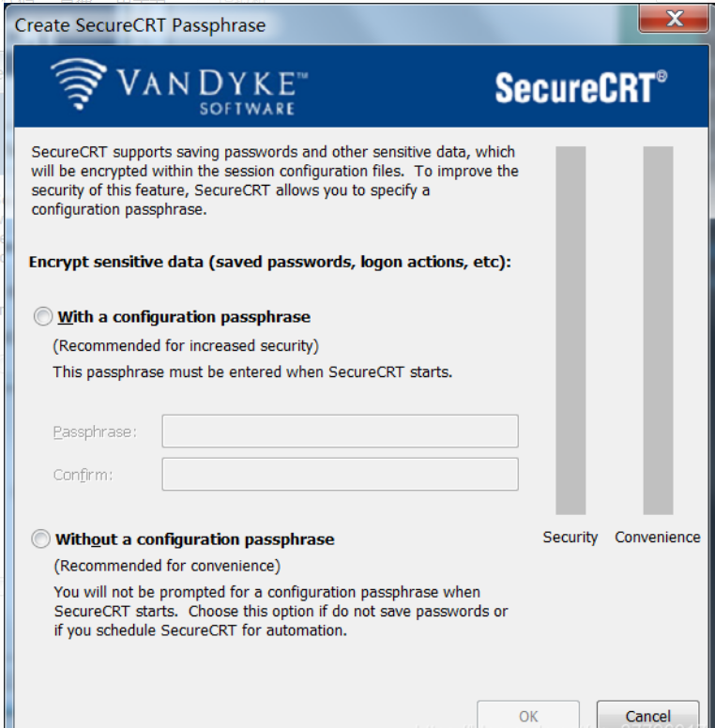This screenshot has height=728, width=715.
Task: Cancel the passphrase creation dialog
Action: tap(647, 716)
